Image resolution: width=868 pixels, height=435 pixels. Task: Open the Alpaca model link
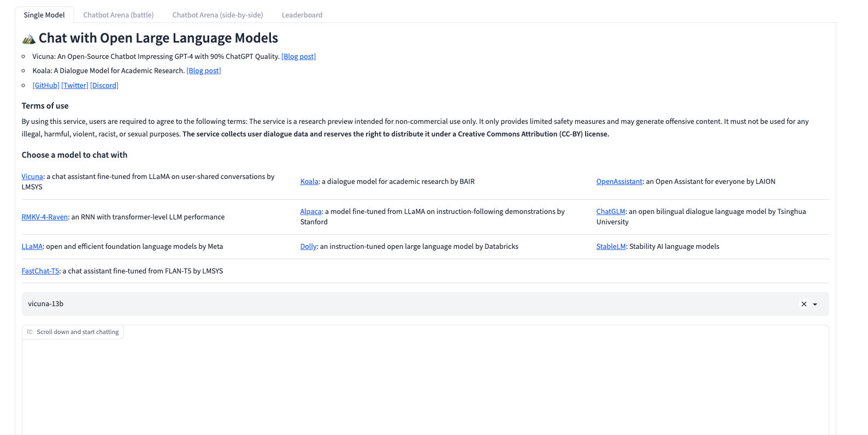click(311, 211)
